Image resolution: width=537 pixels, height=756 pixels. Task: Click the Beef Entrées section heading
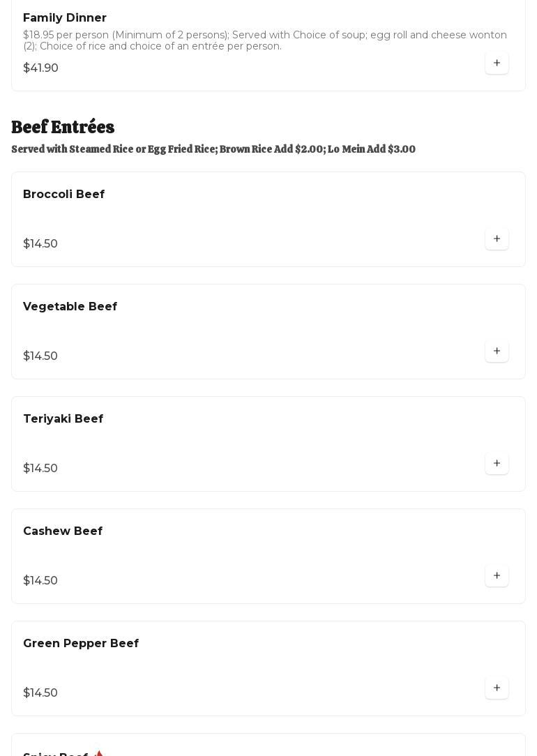pyautogui.click(x=63, y=128)
